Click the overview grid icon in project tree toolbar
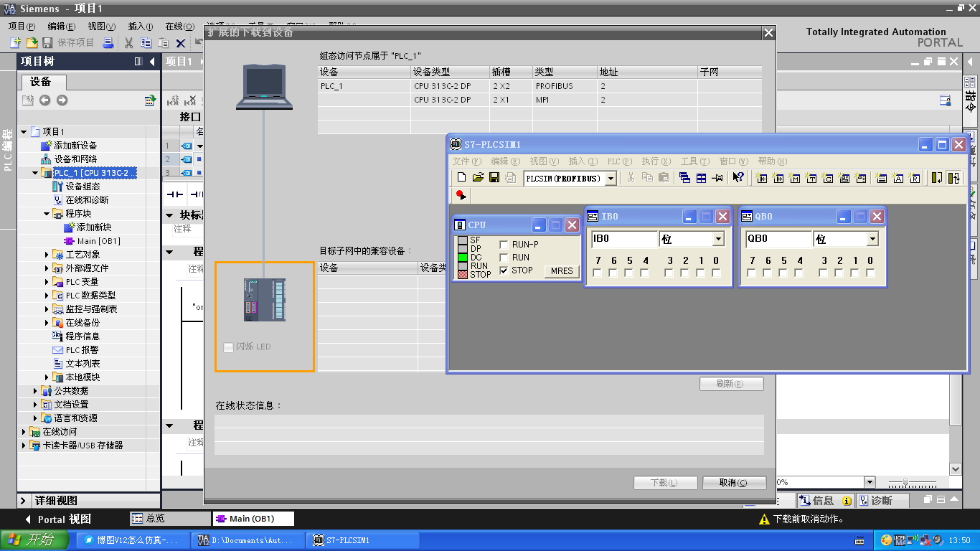980x551 pixels. pos(150,100)
